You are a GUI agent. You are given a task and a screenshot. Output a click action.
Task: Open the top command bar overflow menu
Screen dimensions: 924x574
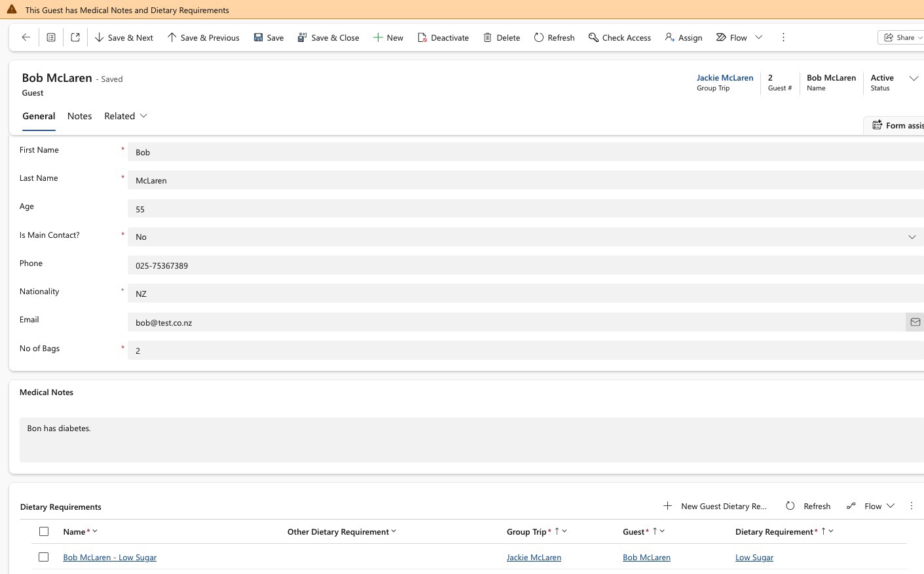pyautogui.click(x=783, y=37)
